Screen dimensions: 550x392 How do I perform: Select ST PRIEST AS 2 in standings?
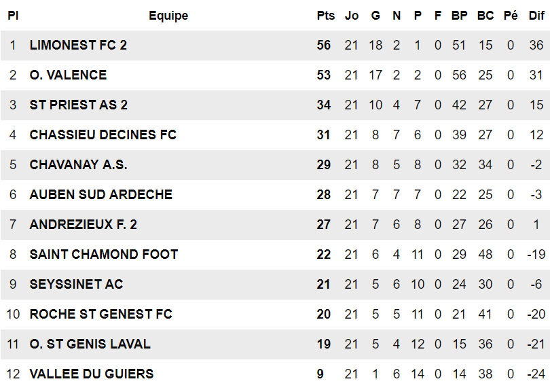(x=78, y=105)
